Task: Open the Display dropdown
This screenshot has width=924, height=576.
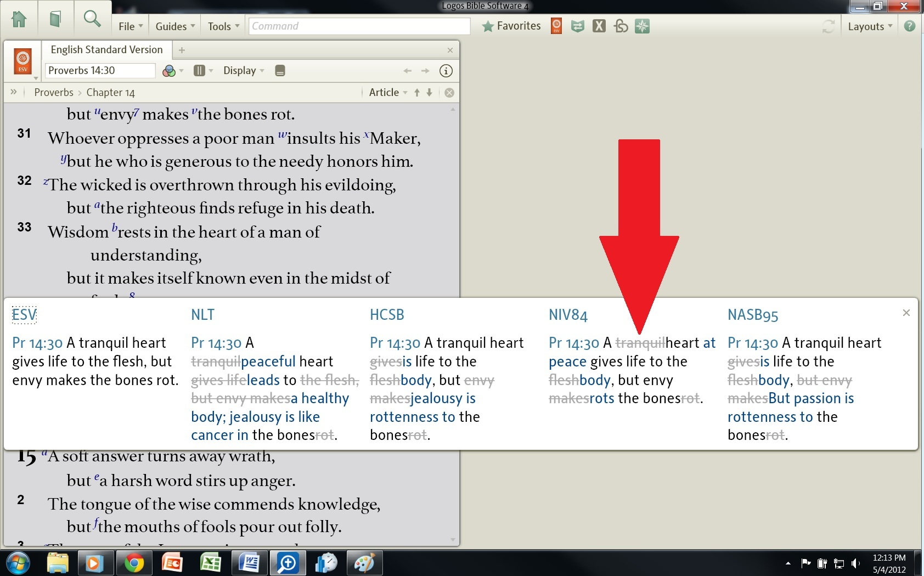Action: click(244, 71)
